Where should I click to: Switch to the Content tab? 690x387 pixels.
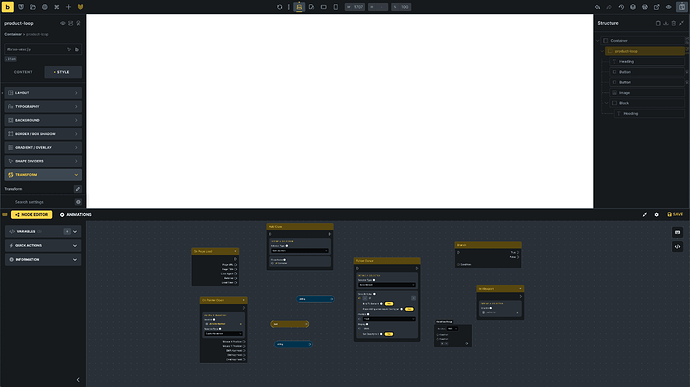[x=23, y=72]
